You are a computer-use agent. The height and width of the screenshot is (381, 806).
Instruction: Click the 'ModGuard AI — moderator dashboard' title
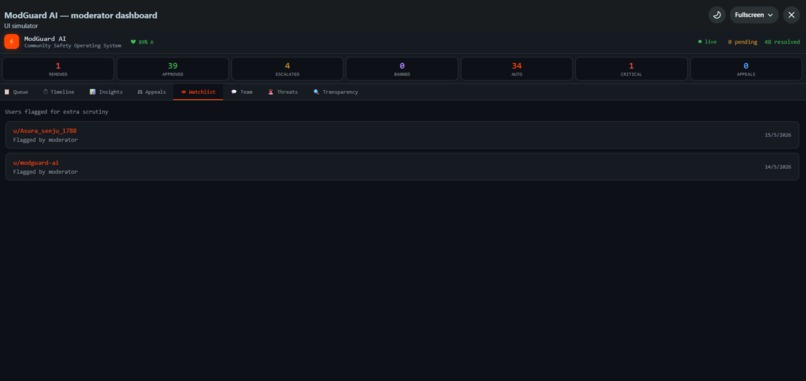click(x=81, y=15)
